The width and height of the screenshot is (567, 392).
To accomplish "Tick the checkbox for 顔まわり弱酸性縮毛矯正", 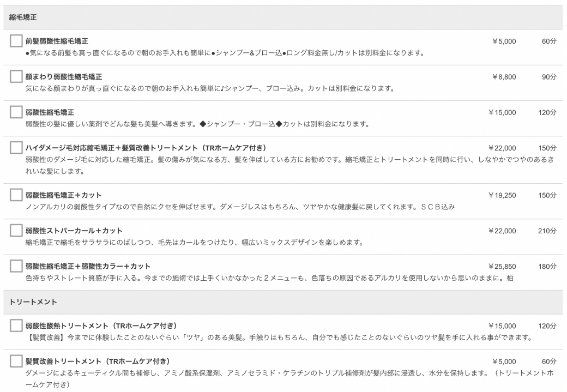I will 16,77.
